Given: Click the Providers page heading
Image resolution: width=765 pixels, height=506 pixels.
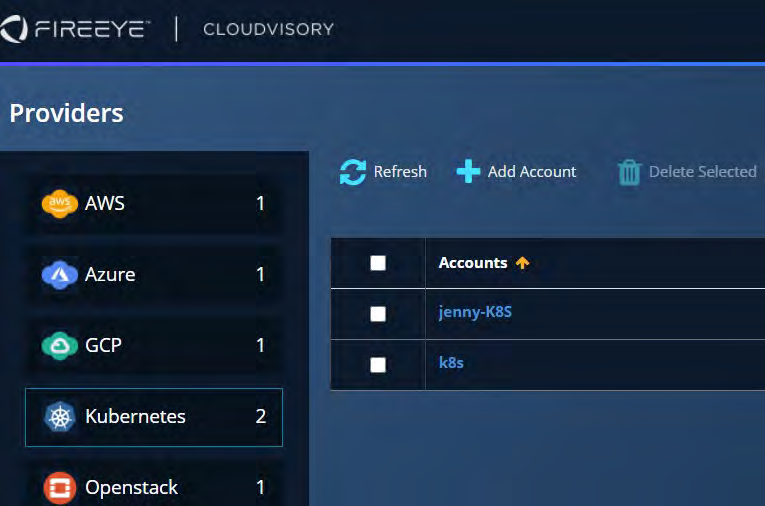Looking at the screenshot, I should pyautogui.click(x=66, y=113).
